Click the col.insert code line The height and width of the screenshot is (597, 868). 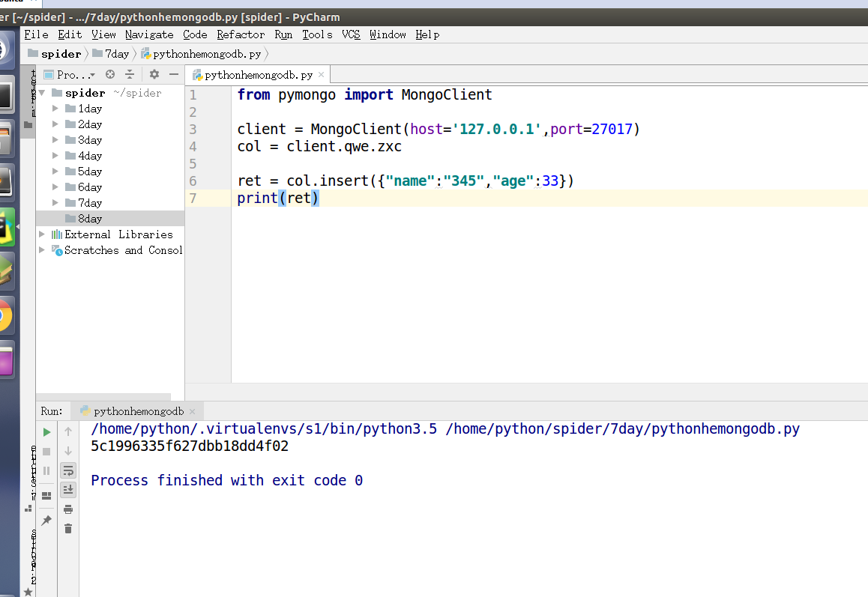click(406, 181)
